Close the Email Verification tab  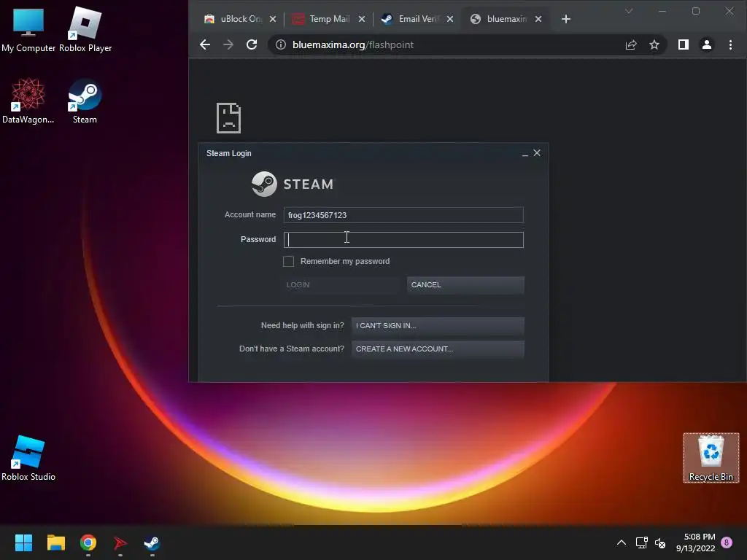[450, 19]
